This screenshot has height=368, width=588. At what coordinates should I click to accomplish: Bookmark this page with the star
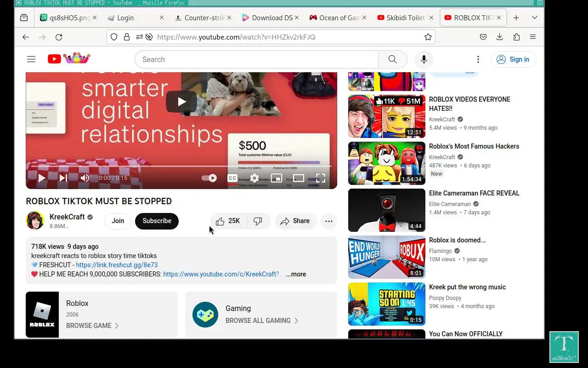[428, 37]
